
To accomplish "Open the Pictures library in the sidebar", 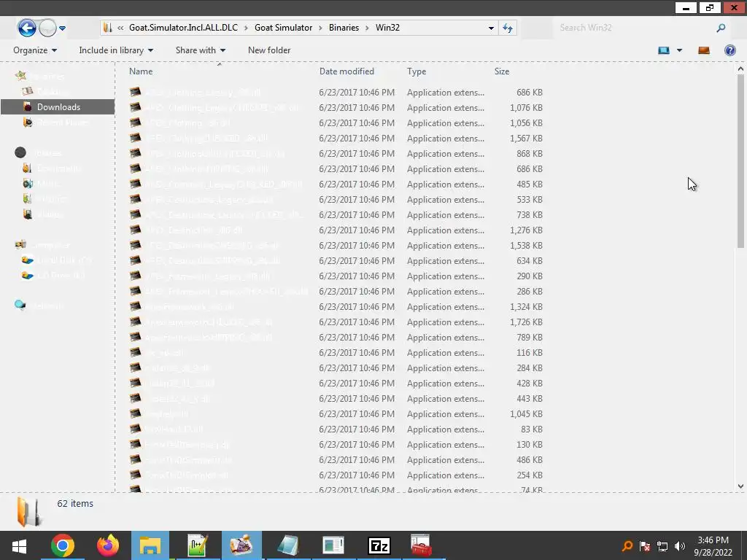I will click(44, 199).
